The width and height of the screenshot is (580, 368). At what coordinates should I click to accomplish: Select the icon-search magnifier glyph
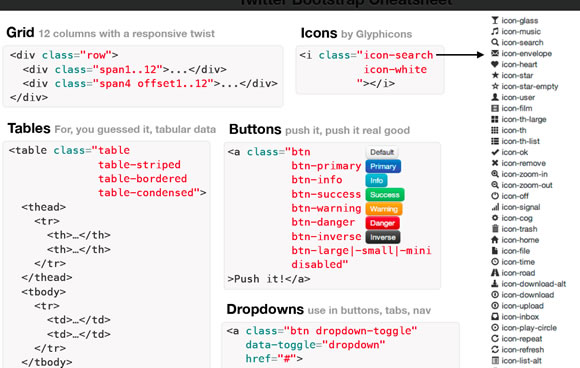tap(495, 42)
